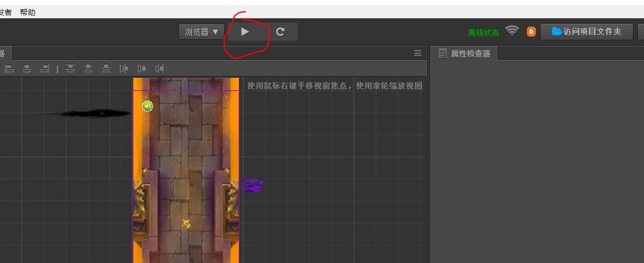Align selected nodes to right edge
Viewport: 644px width, 263px height.
click(x=45, y=68)
